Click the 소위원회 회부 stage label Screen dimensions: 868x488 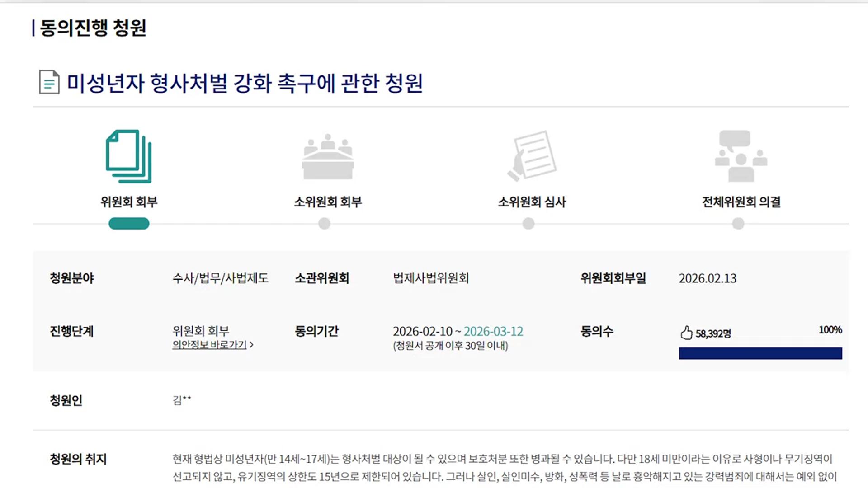click(328, 202)
